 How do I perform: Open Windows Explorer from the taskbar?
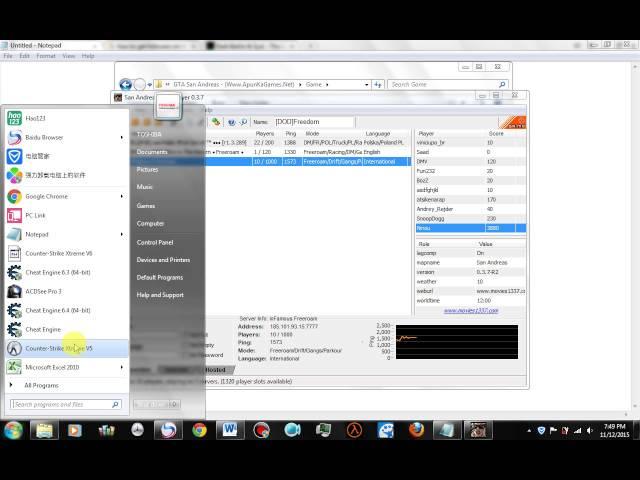(44, 430)
